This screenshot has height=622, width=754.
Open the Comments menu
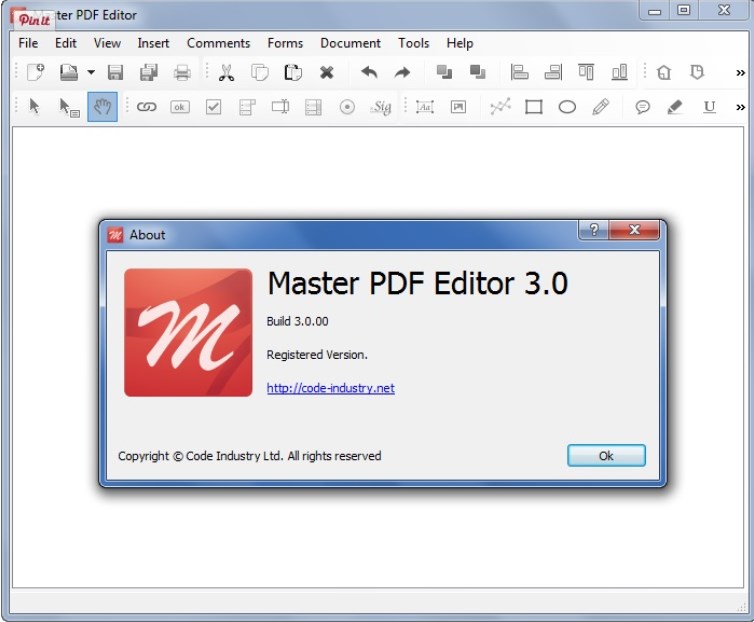(218, 43)
